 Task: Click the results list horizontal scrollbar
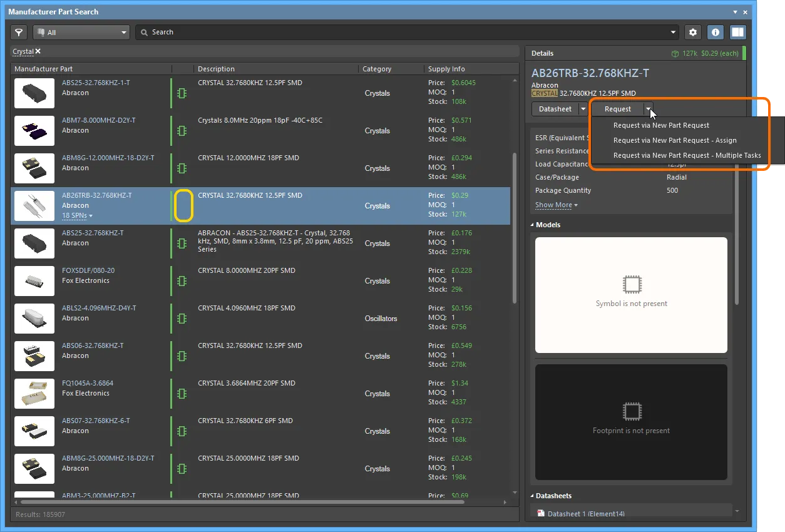coord(244,502)
